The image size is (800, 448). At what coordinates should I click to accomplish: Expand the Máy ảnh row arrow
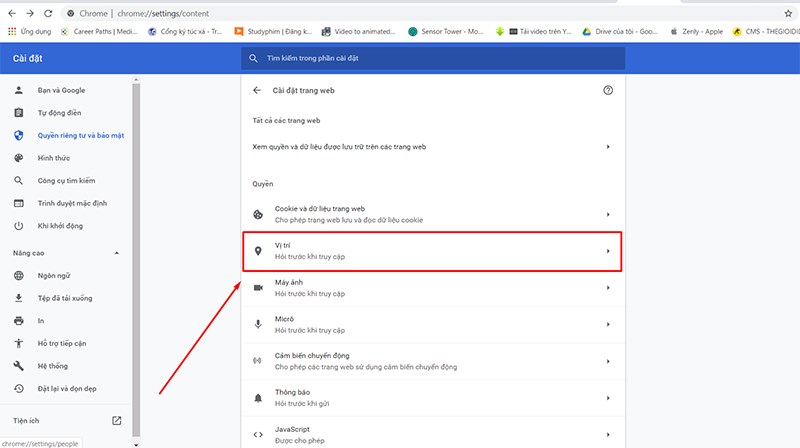608,288
